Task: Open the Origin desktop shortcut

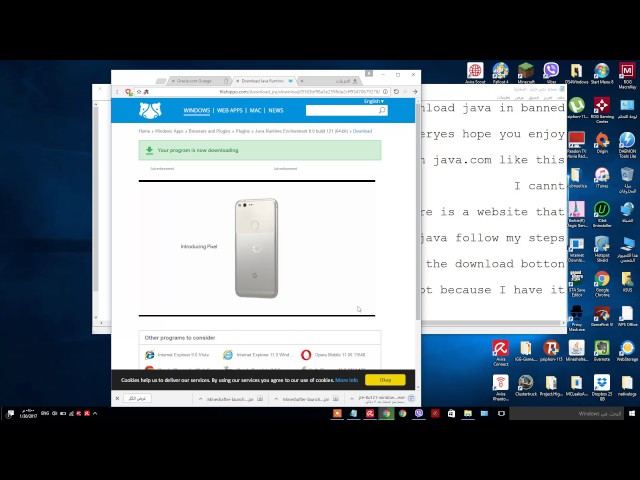Action: point(602,143)
